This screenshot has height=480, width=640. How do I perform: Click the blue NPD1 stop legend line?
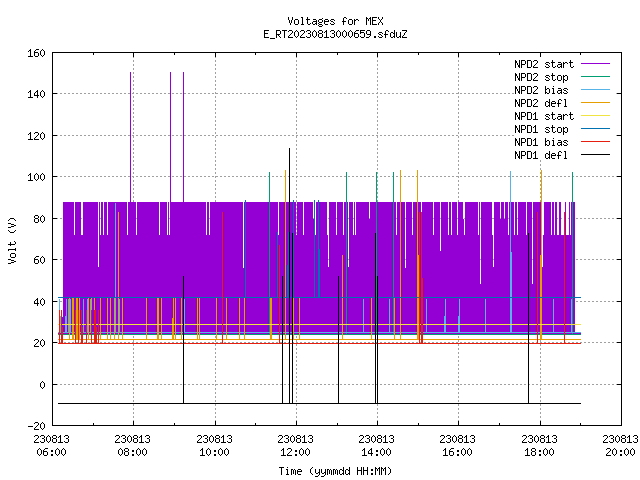[x=595, y=129]
